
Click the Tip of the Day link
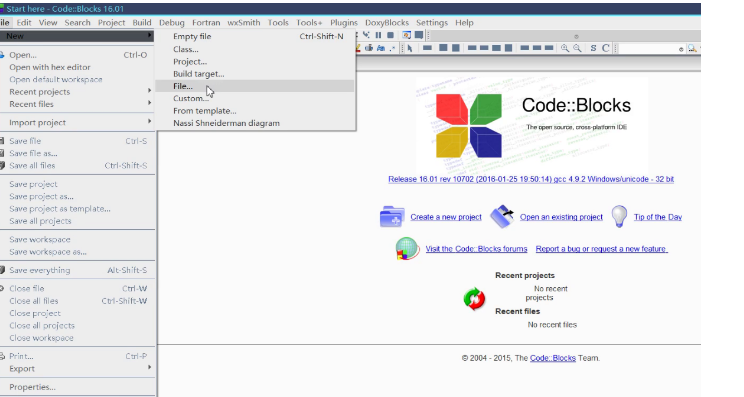658,217
